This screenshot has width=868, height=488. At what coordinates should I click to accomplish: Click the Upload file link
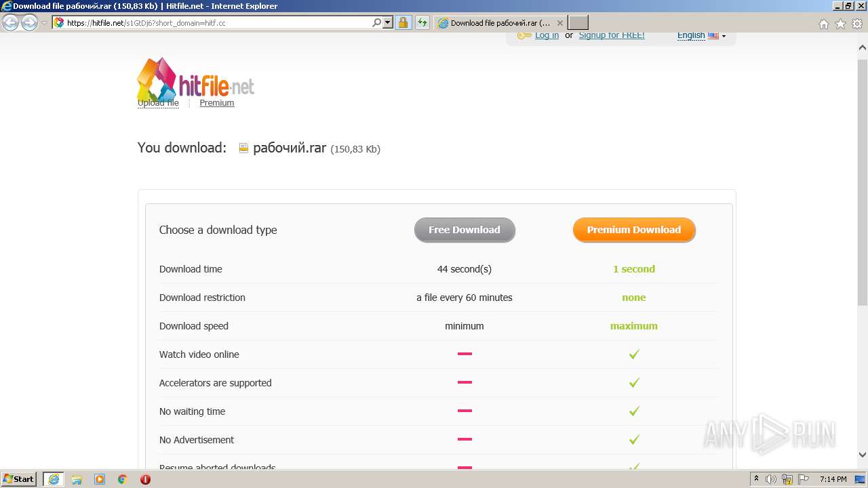pos(158,103)
